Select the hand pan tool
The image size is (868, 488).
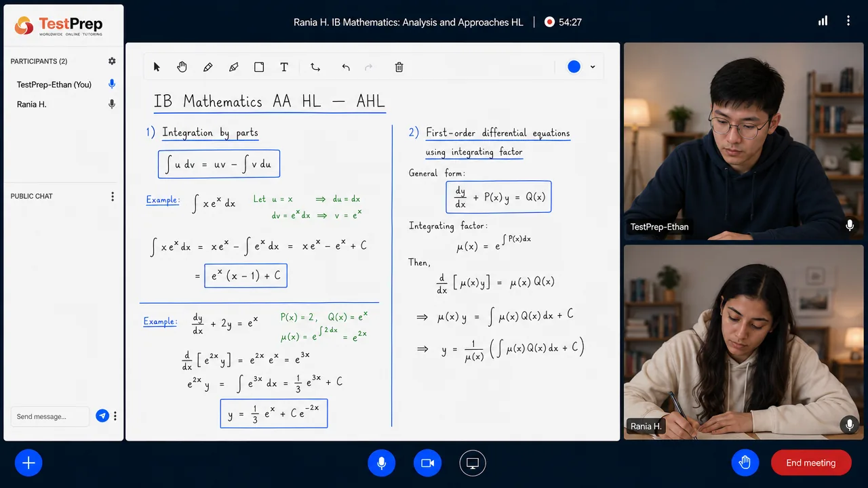(182, 67)
